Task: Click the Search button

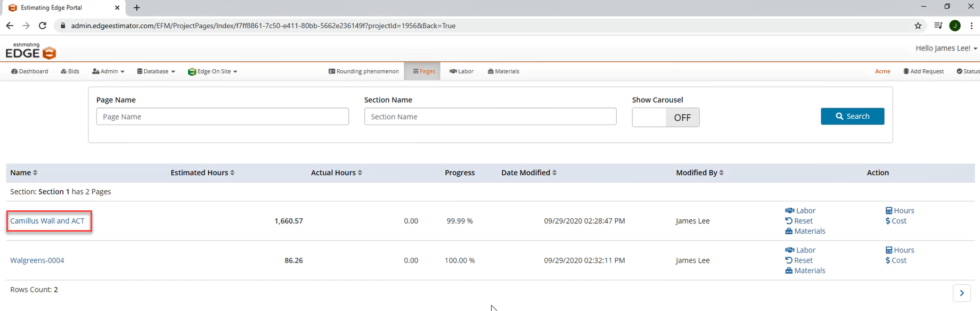Action: click(852, 116)
